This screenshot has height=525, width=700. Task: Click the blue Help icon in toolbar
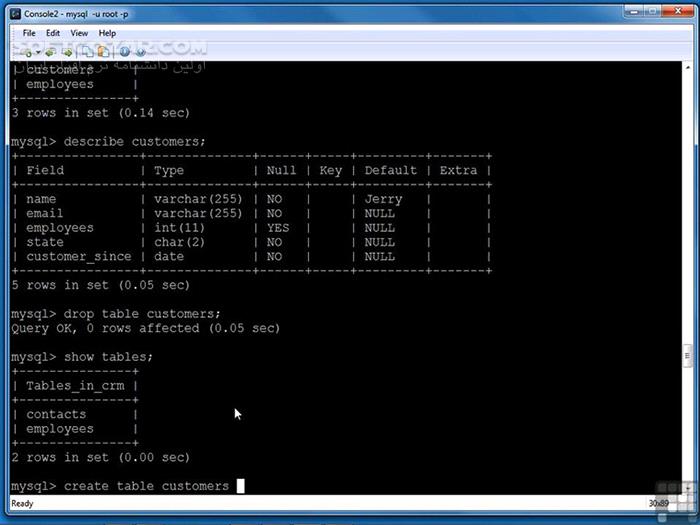tap(141, 52)
